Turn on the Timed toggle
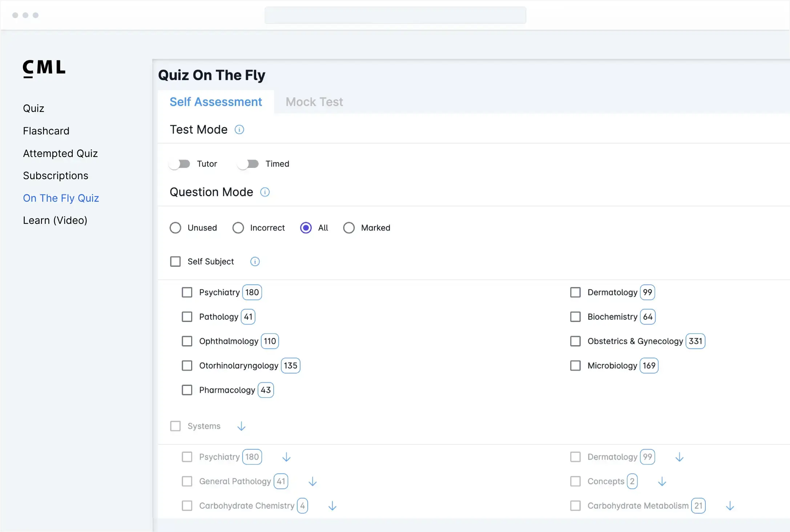Viewport: 790px width, 532px height. point(248,164)
